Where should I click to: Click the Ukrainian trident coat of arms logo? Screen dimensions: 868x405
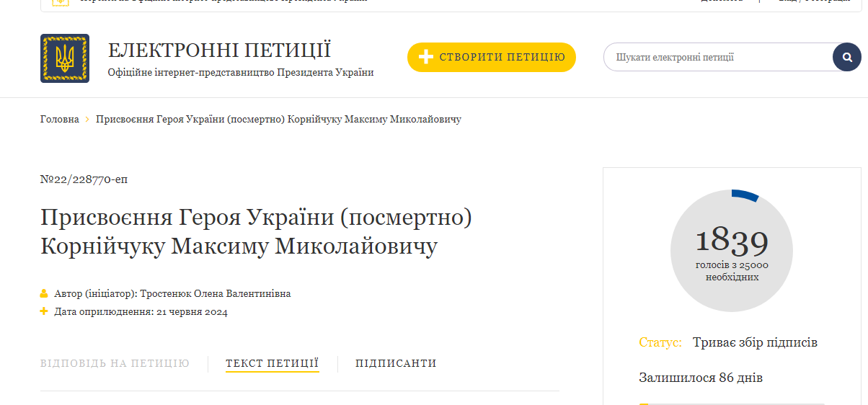(65, 58)
